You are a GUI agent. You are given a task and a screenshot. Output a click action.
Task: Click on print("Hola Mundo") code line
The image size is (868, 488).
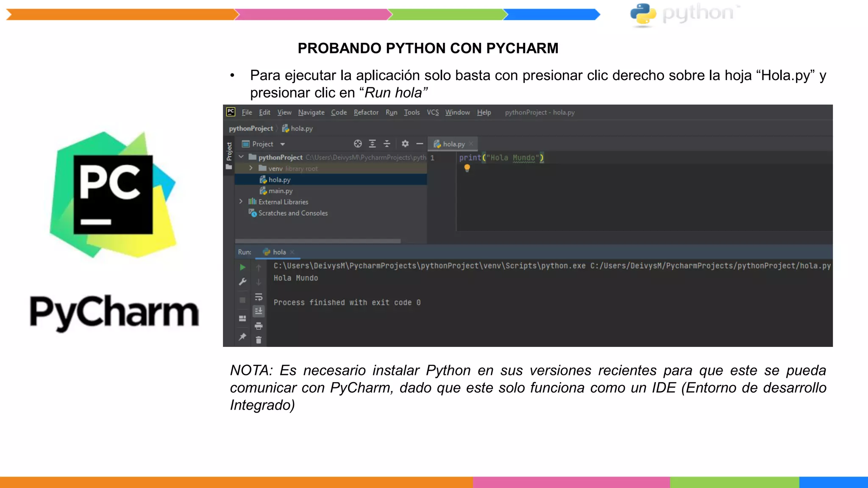point(501,158)
